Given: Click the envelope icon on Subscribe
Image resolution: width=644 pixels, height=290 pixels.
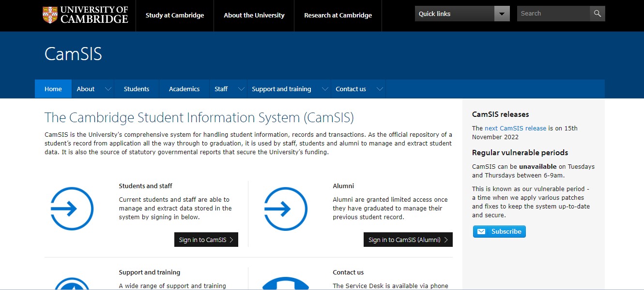Looking at the screenshot, I should 481,232.
